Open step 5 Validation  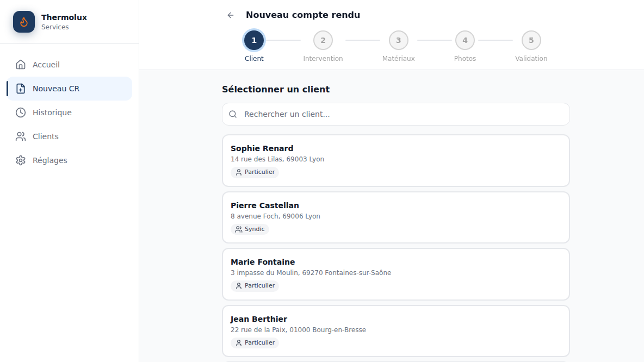pyautogui.click(x=531, y=40)
